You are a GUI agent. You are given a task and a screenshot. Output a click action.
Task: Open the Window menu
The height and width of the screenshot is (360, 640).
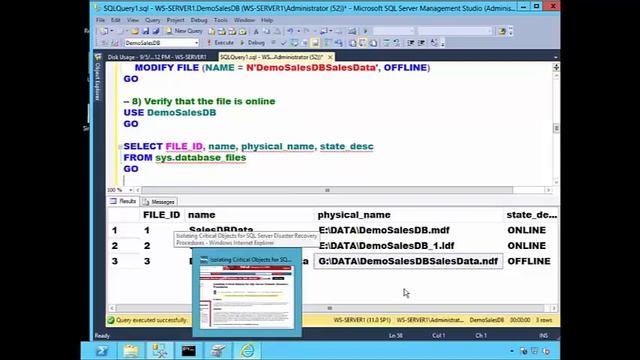pyautogui.click(x=244, y=20)
